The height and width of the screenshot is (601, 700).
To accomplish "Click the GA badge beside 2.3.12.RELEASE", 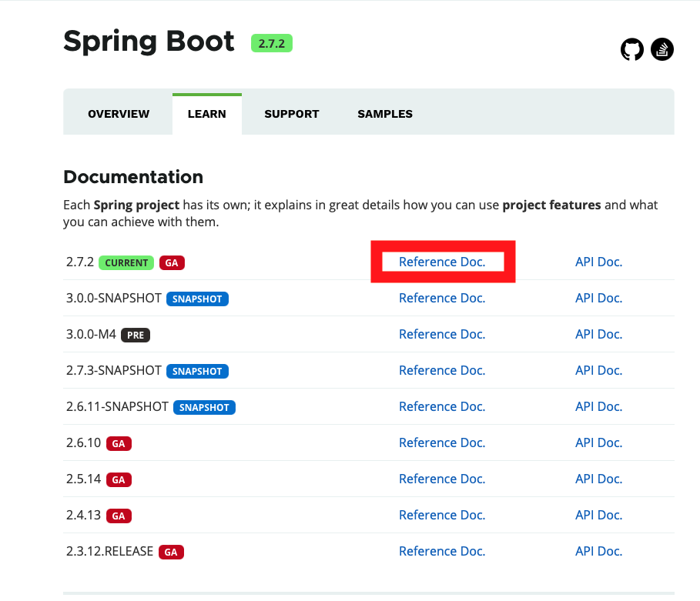I will tap(171, 552).
